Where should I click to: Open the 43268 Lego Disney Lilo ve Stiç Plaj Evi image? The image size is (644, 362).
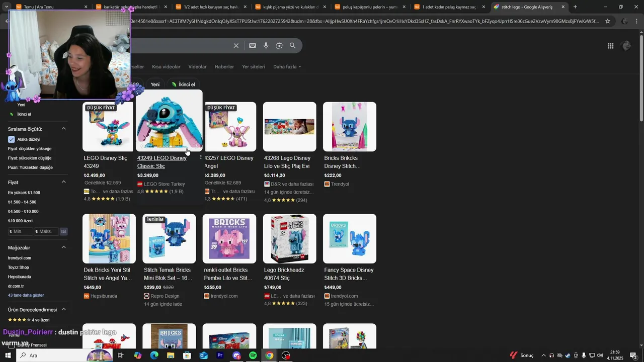(x=290, y=127)
